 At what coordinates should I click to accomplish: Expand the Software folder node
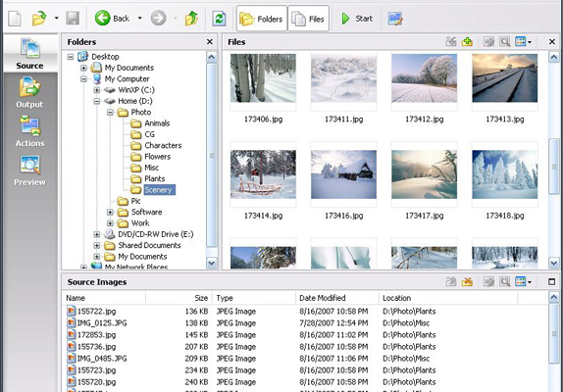110,212
